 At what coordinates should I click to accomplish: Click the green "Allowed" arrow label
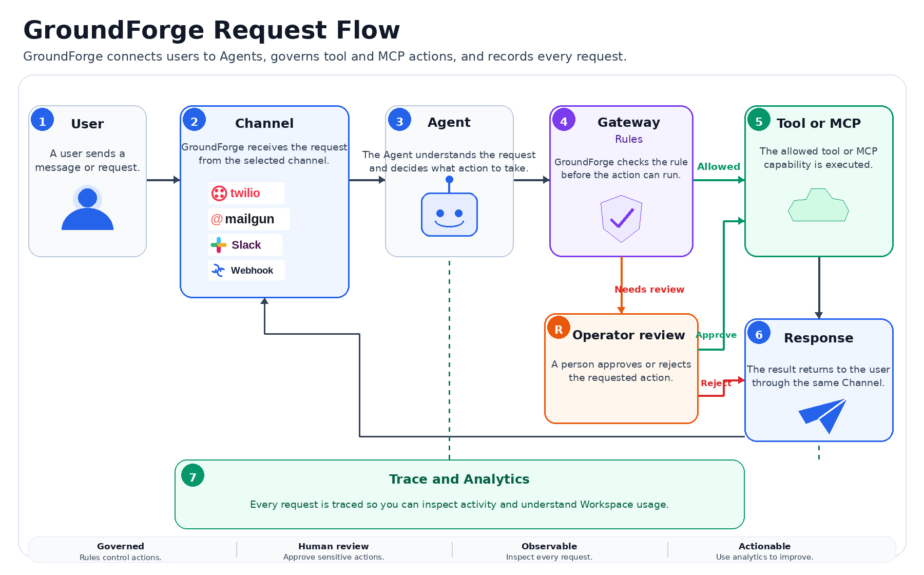[719, 166]
